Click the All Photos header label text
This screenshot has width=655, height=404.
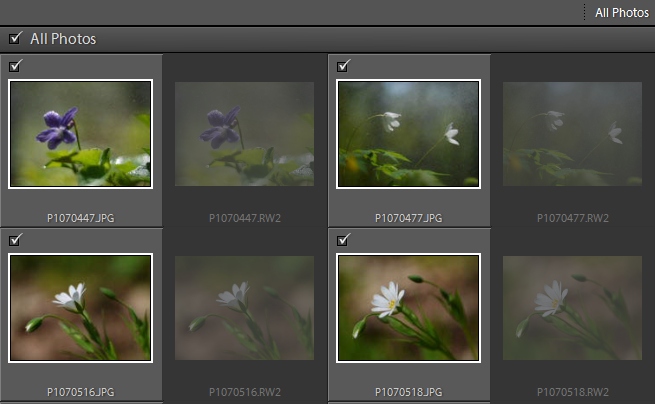coord(63,39)
